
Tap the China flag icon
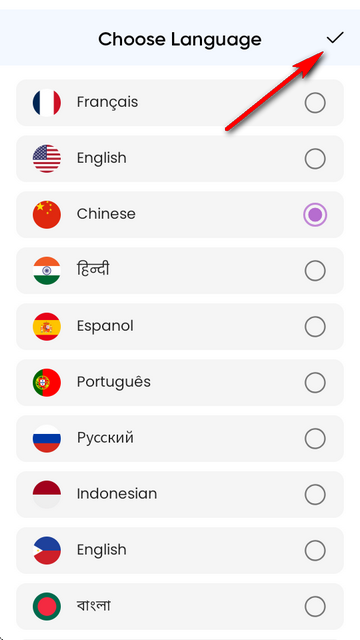(47, 214)
